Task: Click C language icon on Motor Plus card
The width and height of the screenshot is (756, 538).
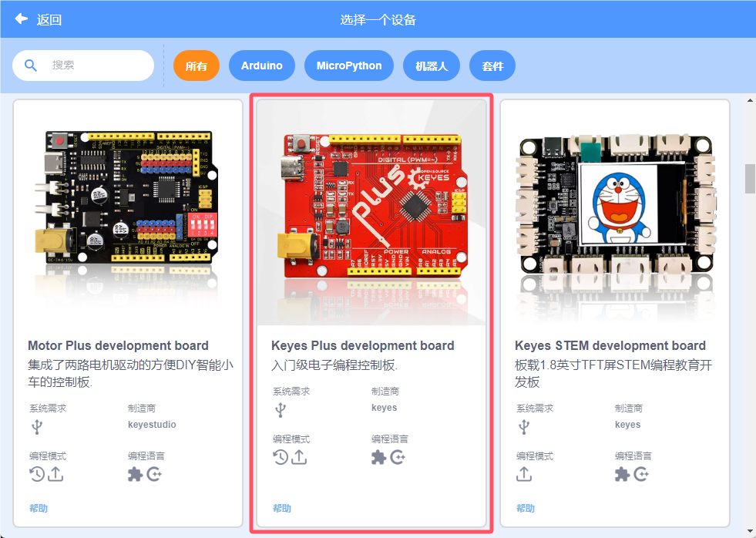Action: click(154, 474)
